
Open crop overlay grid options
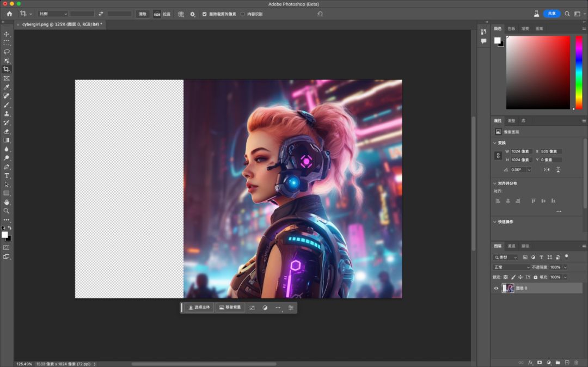(x=181, y=14)
